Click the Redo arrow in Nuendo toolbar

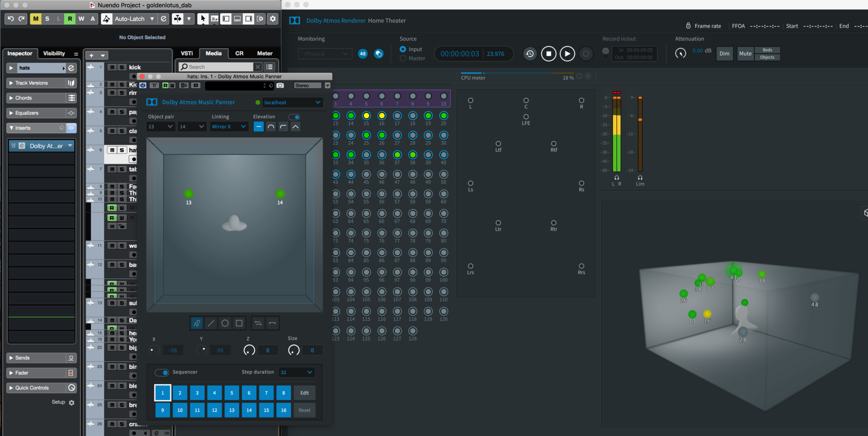[22, 19]
